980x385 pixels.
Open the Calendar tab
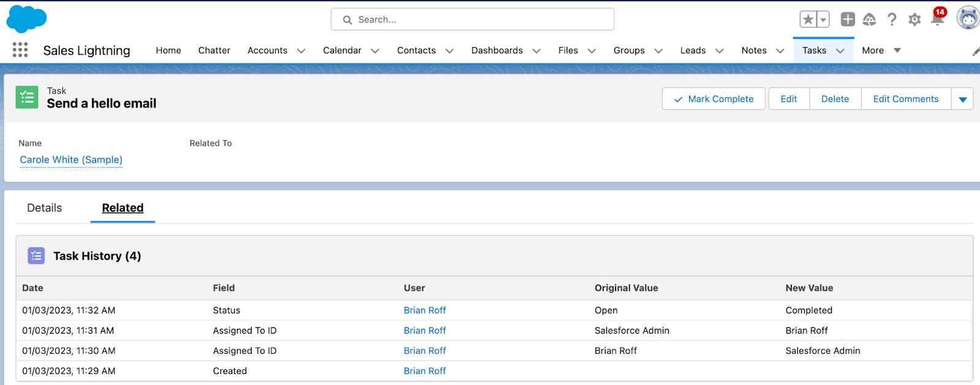tap(342, 50)
